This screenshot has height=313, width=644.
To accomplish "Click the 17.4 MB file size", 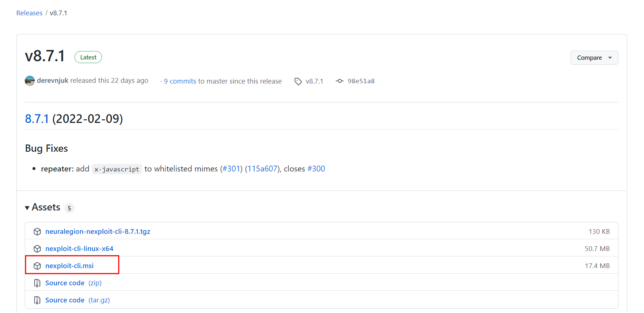I will (597, 266).
